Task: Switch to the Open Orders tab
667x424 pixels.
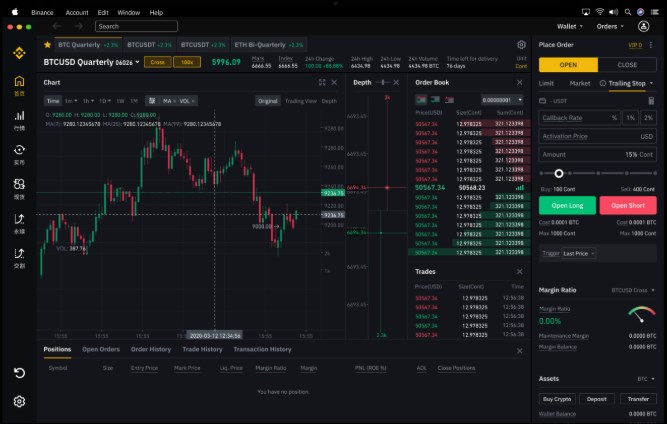Action: pos(101,349)
